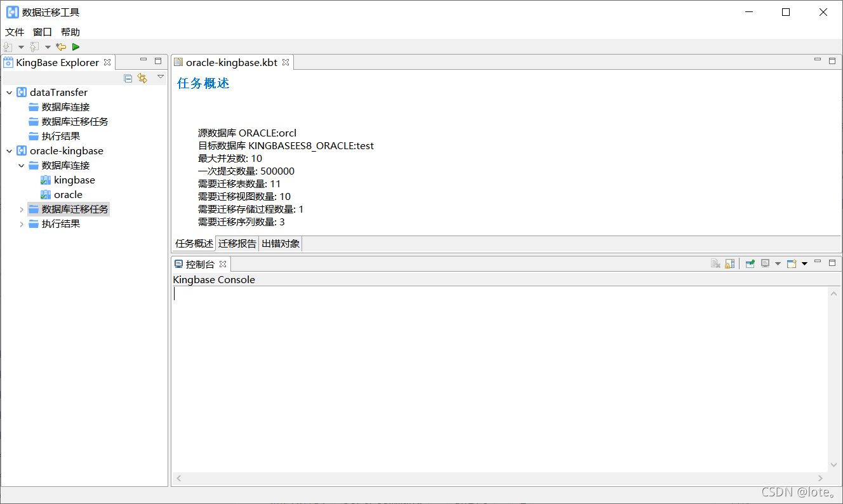
Task: Collapse the dataTransfer project node
Action: 9,93
